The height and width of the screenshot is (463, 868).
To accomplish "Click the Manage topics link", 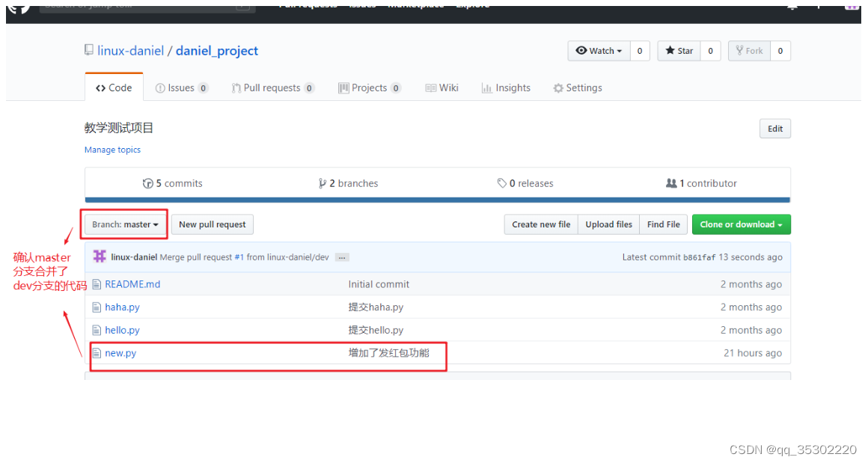I will [x=112, y=150].
